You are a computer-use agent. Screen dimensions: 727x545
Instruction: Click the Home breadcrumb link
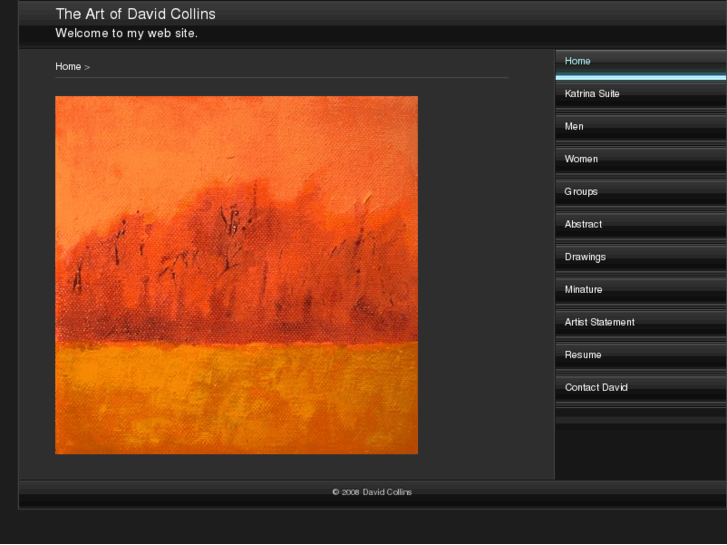pos(68,67)
